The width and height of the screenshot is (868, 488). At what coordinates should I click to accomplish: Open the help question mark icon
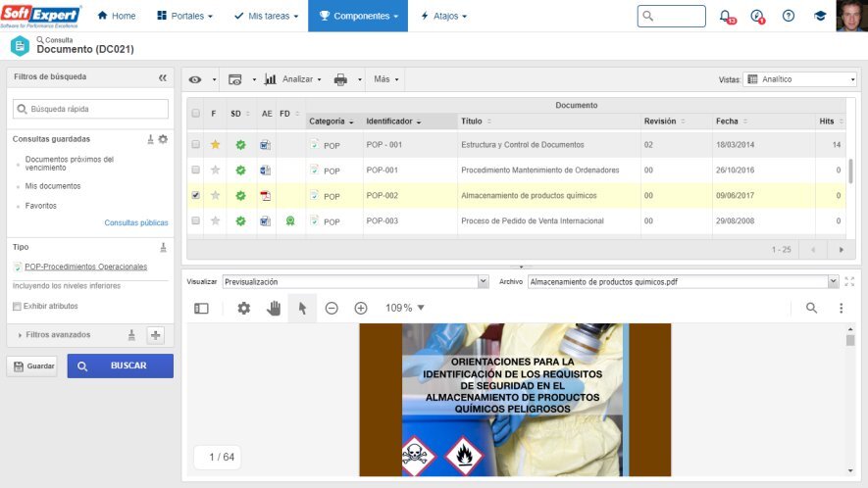pos(788,16)
